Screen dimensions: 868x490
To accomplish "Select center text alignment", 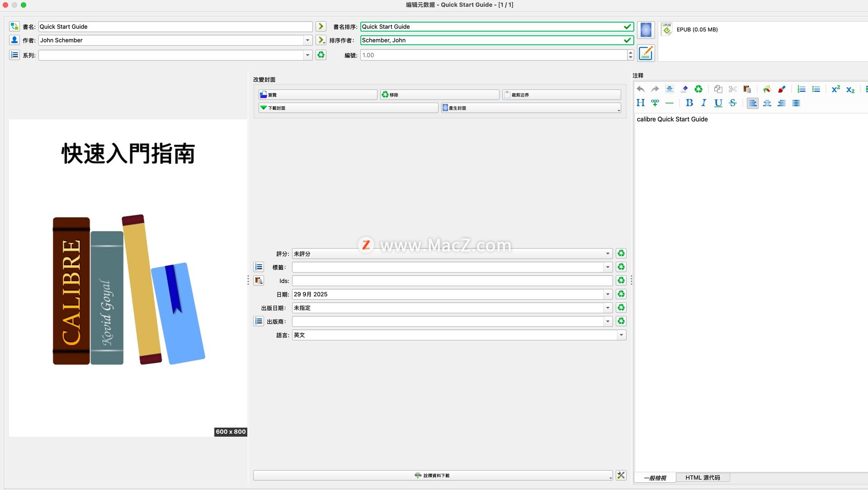I will [x=767, y=103].
